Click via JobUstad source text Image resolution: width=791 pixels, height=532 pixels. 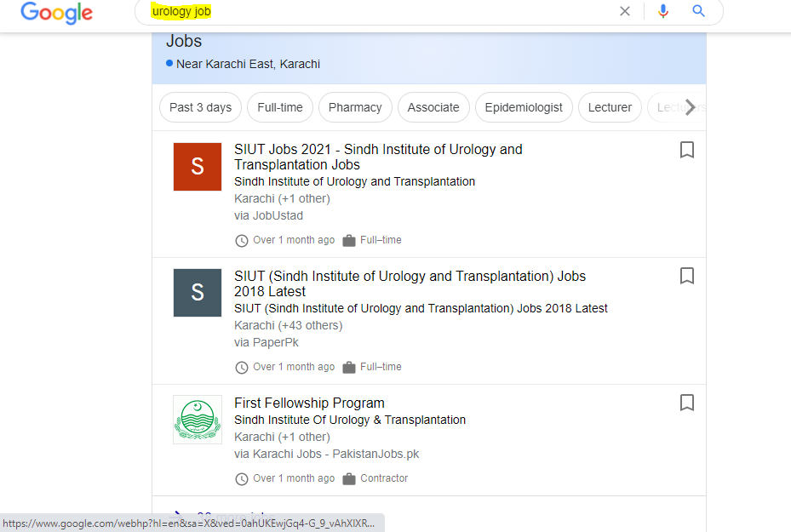click(268, 215)
